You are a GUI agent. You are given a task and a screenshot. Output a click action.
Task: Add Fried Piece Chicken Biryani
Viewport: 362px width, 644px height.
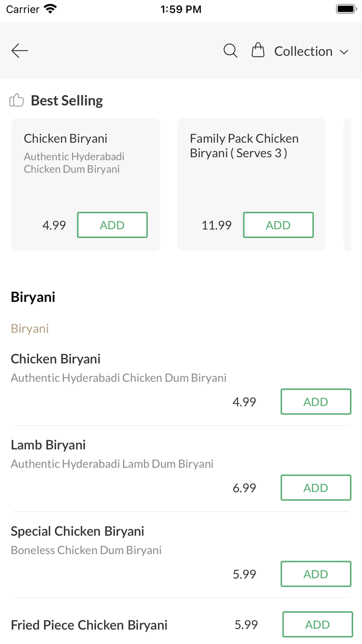coord(317,624)
